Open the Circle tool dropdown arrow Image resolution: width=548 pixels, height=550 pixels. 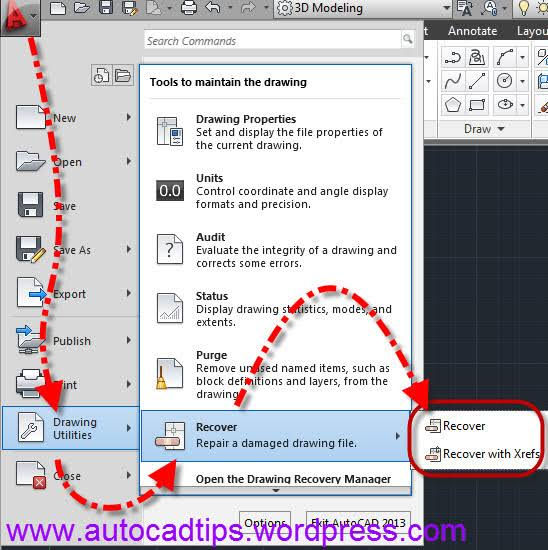pos(522,81)
